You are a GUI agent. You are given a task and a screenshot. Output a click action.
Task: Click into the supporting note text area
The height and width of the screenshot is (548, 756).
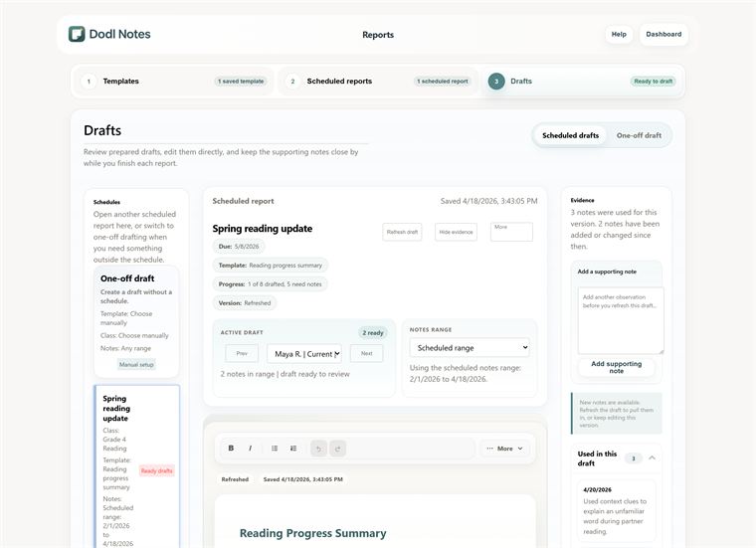(621, 320)
